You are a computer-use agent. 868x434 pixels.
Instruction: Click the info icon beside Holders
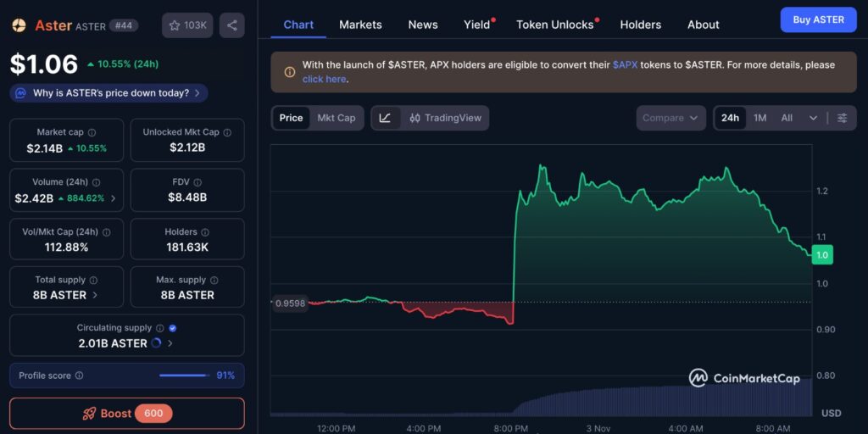205,232
